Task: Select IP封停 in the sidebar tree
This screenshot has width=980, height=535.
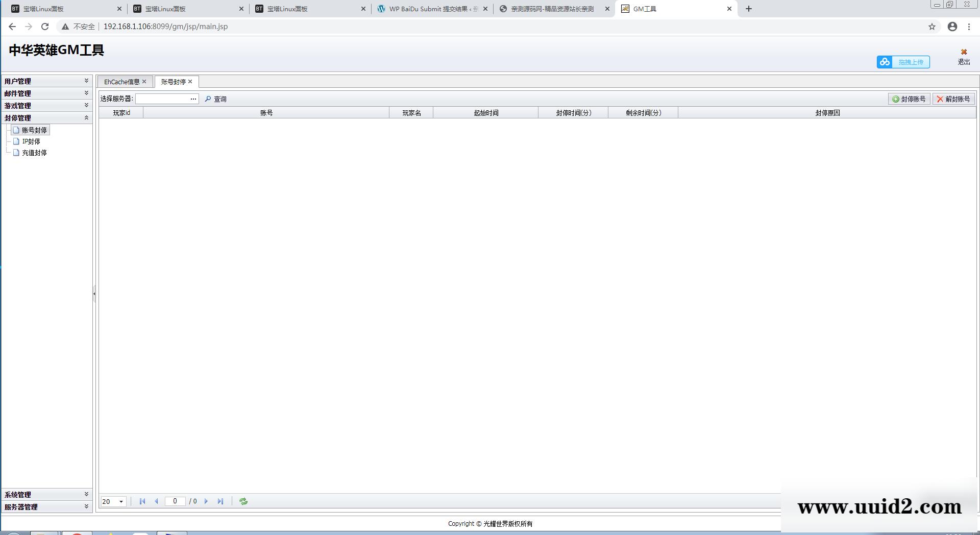Action: tap(31, 141)
